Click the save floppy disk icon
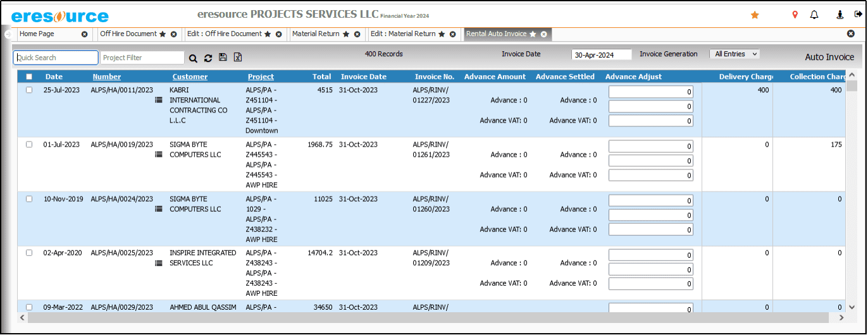 [x=223, y=58]
